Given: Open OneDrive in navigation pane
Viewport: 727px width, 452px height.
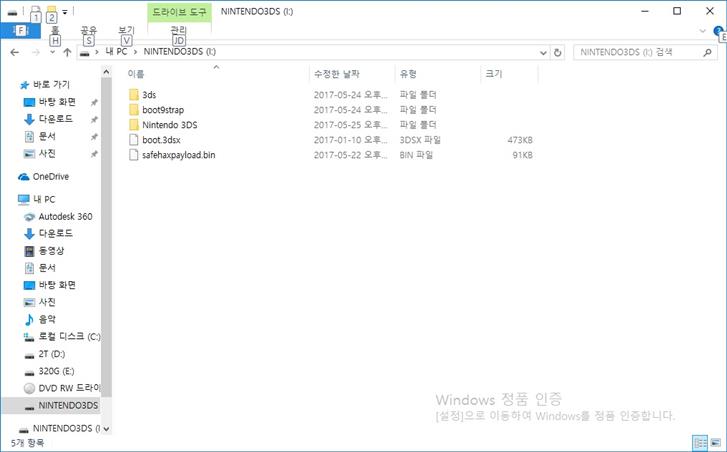Looking at the screenshot, I should tap(51, 177).
